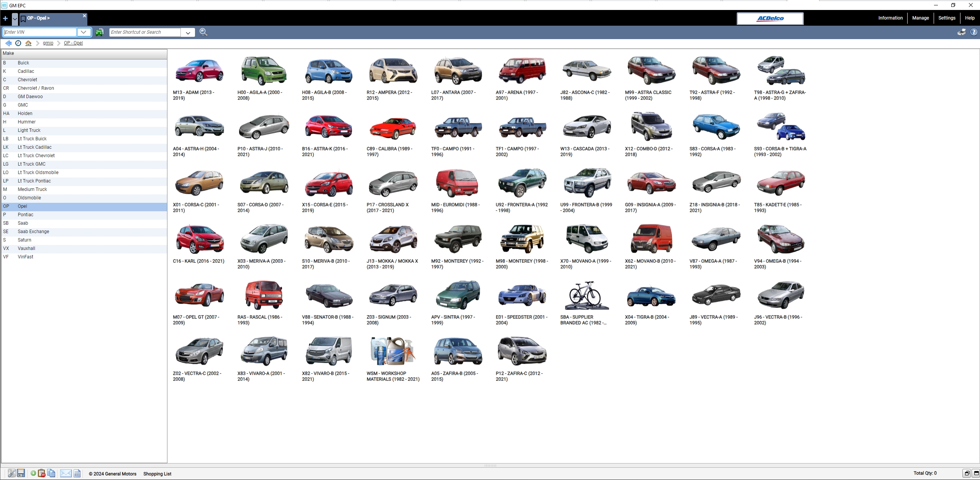Open navigation history clock icon

coord(18,43)
